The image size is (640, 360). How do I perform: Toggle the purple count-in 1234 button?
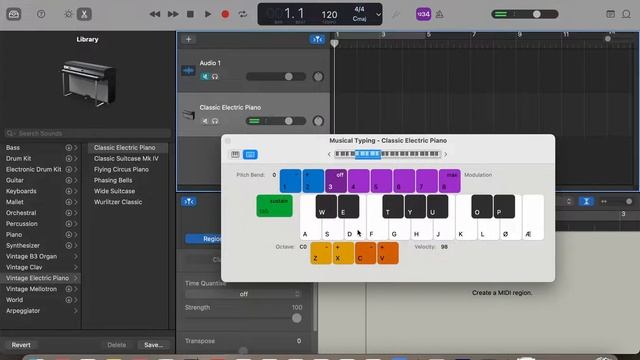click(423, 14)
